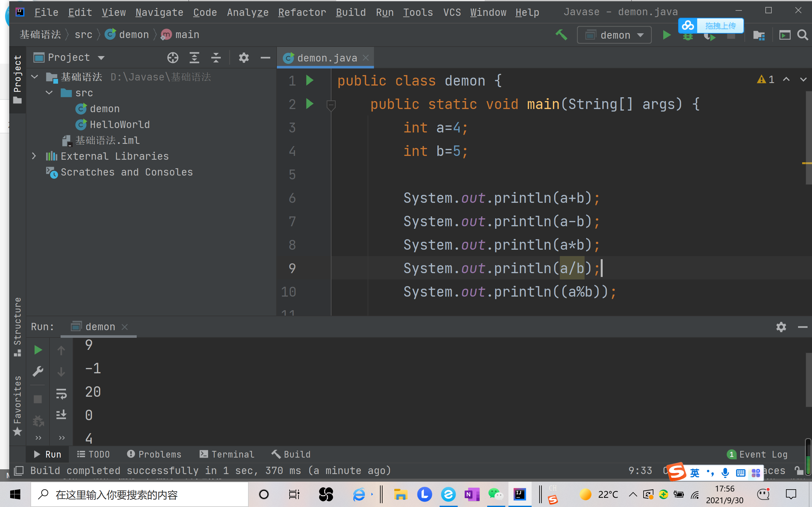The image size is (812, 507).
Task: Click Expand All icon in Project panel
Action: (194, 58)
